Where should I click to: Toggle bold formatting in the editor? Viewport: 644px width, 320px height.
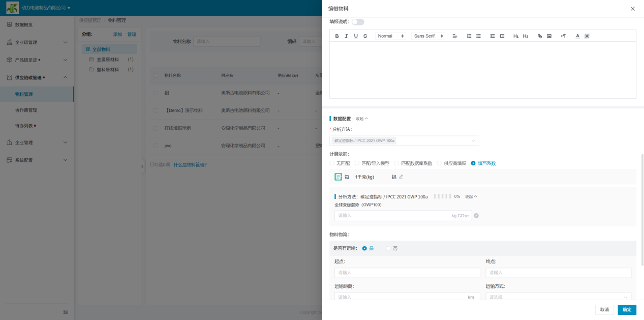pos(337,36)
